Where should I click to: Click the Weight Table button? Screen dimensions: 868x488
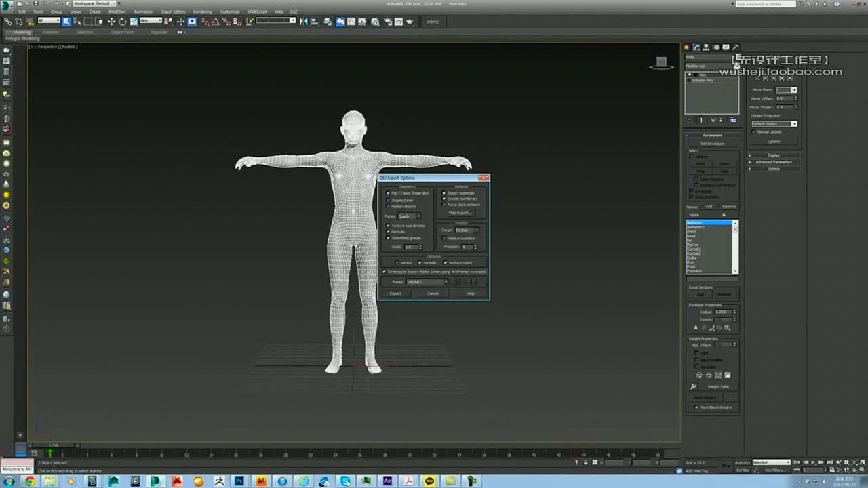[718, 386]
